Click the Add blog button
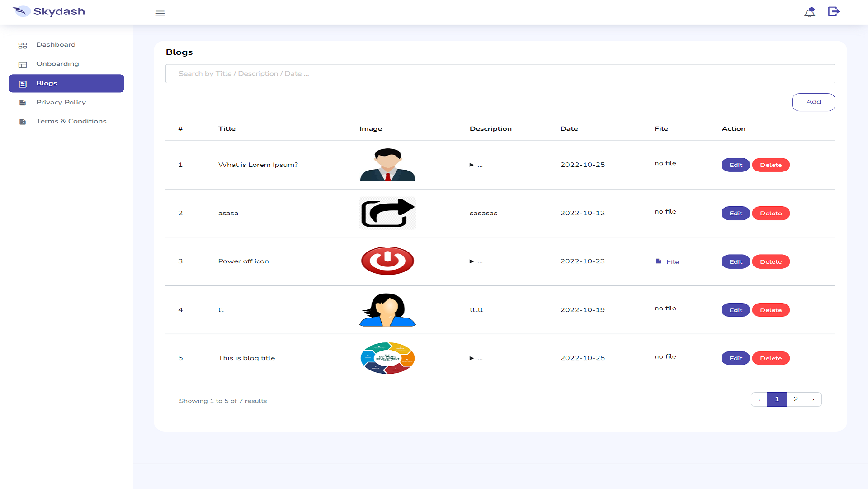 [813, 102]
